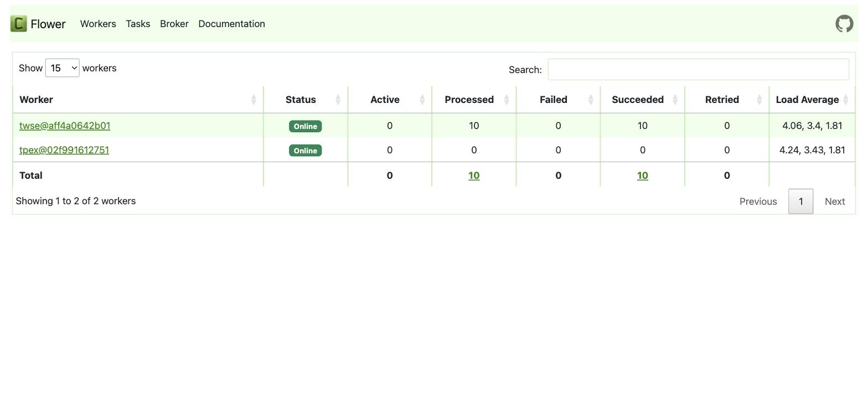Go to the Broker page

pos(174,24)
